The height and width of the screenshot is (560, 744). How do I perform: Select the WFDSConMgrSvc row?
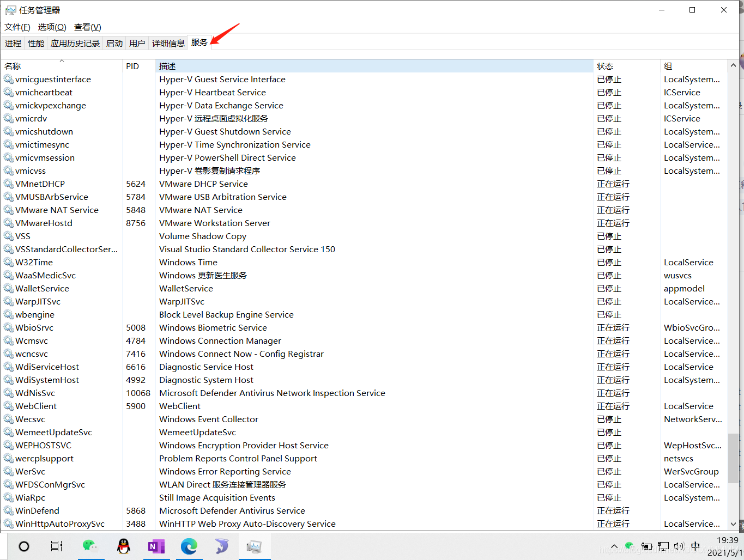(364, 484)
